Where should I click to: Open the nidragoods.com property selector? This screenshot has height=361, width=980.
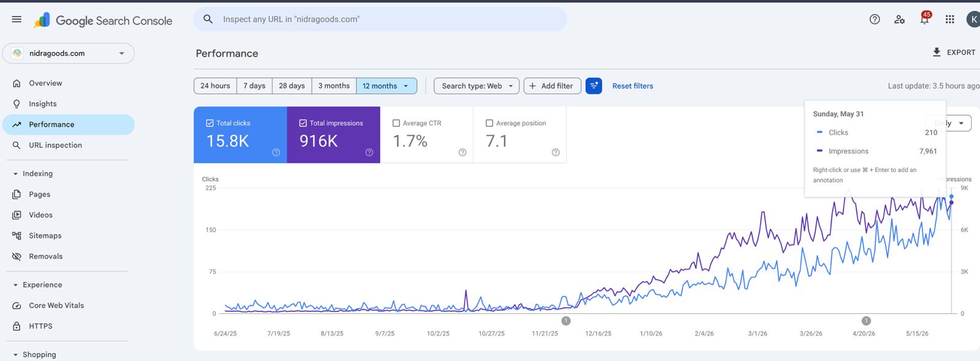[69, 53]
